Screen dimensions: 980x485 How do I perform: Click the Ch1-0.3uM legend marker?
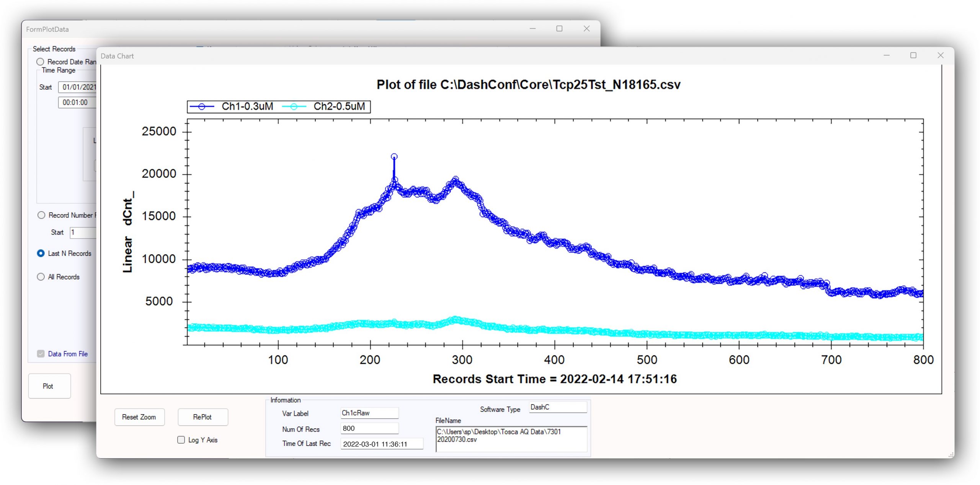coord(202,107)
